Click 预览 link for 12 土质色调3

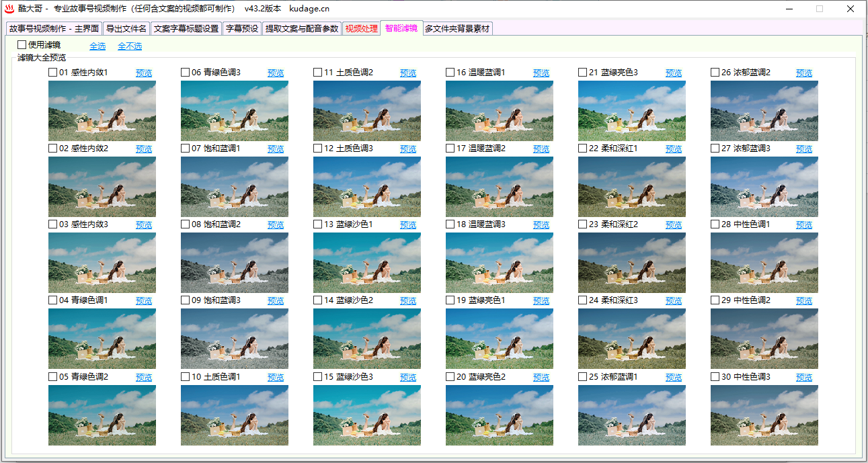(x=408, y=149)
